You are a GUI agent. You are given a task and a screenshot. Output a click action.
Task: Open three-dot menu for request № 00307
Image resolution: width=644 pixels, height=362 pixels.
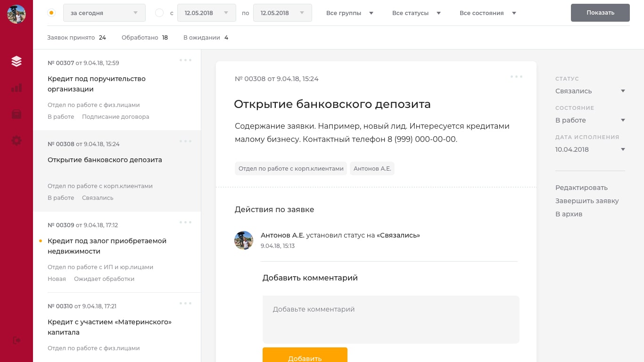[185, 60]
